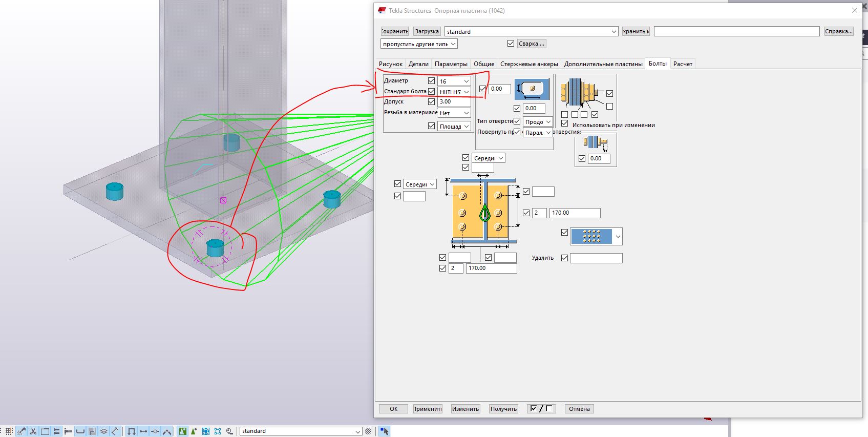Uncheck 'Использовать при изменении' checkbox
The image size is (868, 437).
[x=564, y=123]
